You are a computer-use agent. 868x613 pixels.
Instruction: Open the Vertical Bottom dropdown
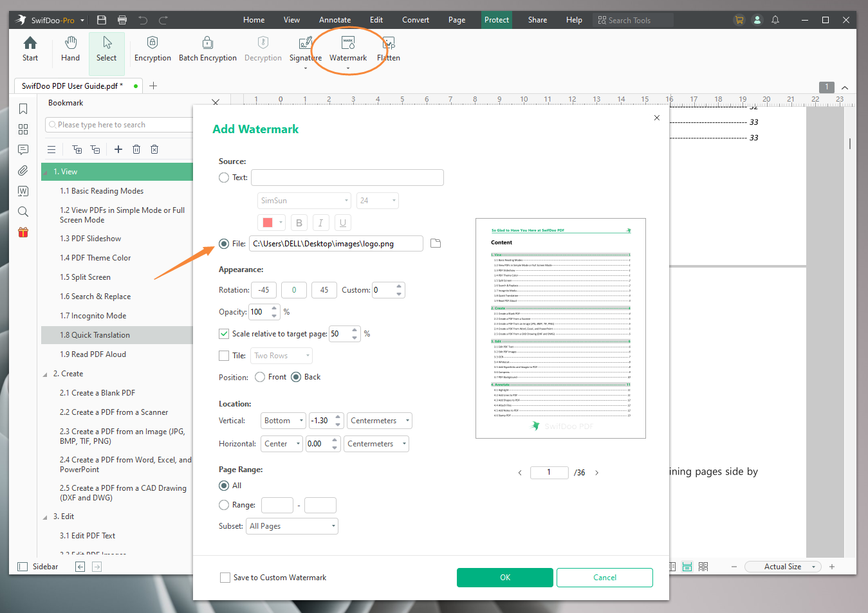tap(283, 421)
